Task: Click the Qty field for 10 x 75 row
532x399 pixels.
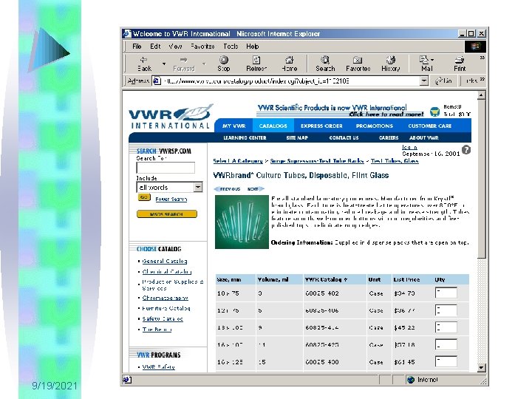Action: coord(446,293)
